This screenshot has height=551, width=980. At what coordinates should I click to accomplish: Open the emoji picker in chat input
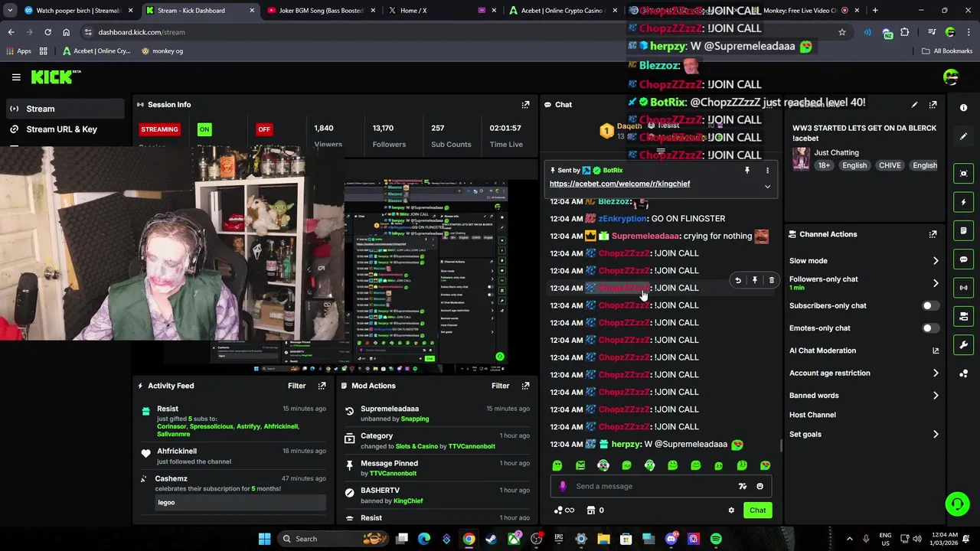point(759,486)
